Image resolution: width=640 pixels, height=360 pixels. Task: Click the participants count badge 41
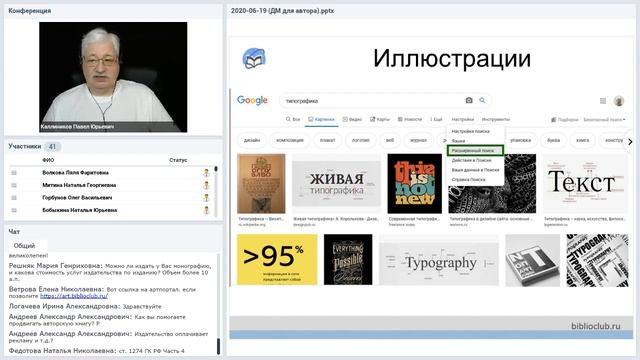52,146
